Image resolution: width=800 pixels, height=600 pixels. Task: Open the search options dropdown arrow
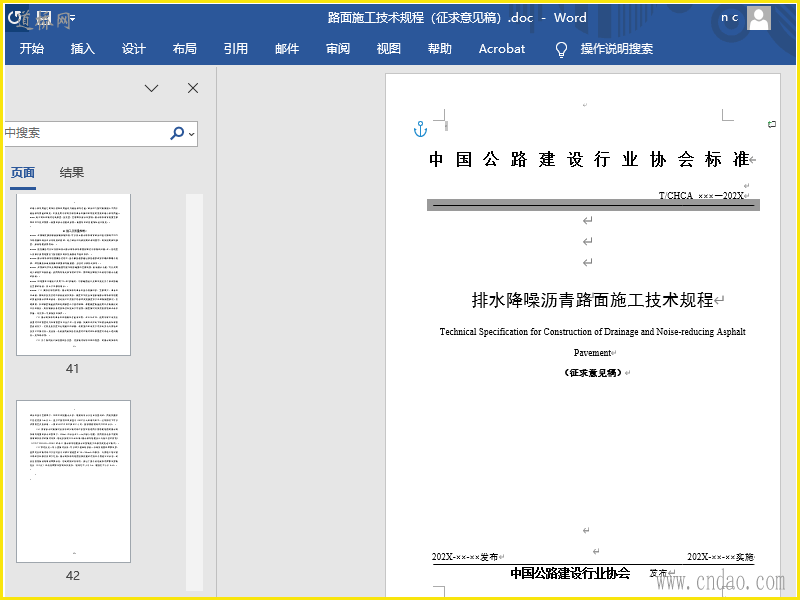[192, 134]
